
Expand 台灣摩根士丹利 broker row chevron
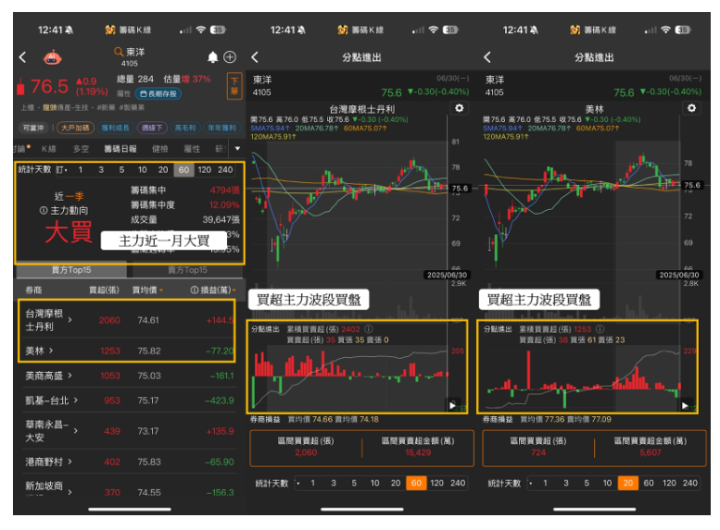click(70, 320)
